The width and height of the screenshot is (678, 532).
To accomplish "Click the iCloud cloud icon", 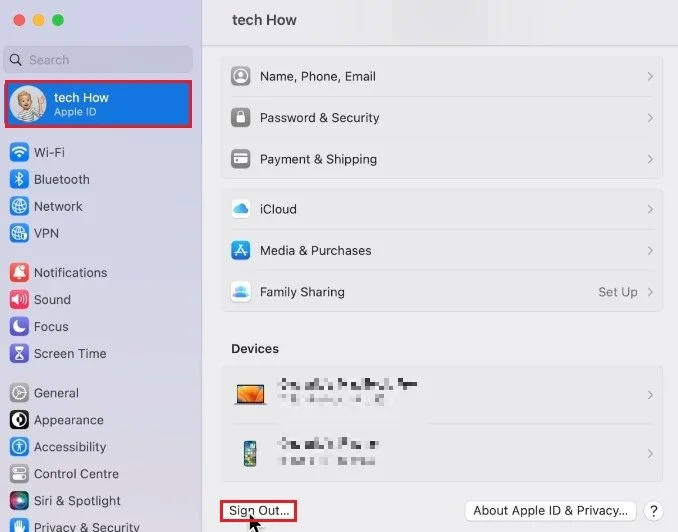I will (240, 209).
